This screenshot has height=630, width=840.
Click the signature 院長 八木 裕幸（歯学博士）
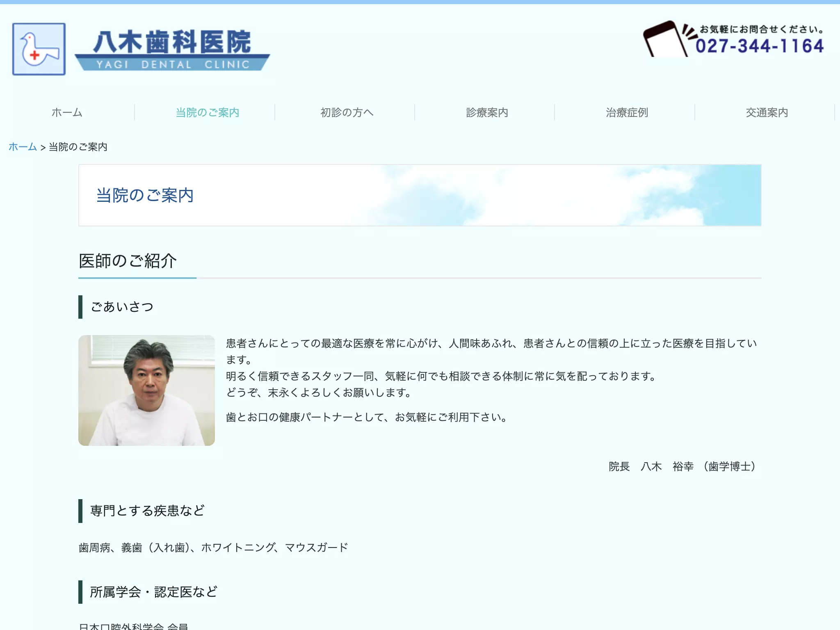click(683, 466)
